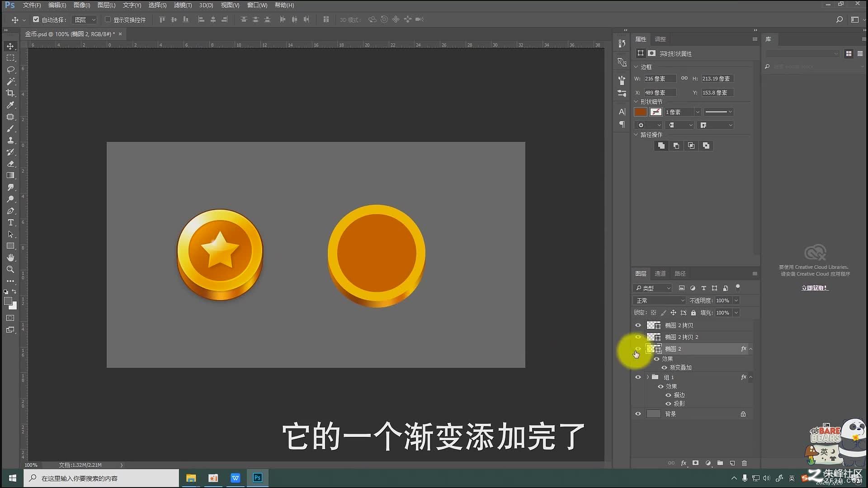Select the Move tool
Image resolution: width=868 pixels, height=488 pixels.
(10, 46)
